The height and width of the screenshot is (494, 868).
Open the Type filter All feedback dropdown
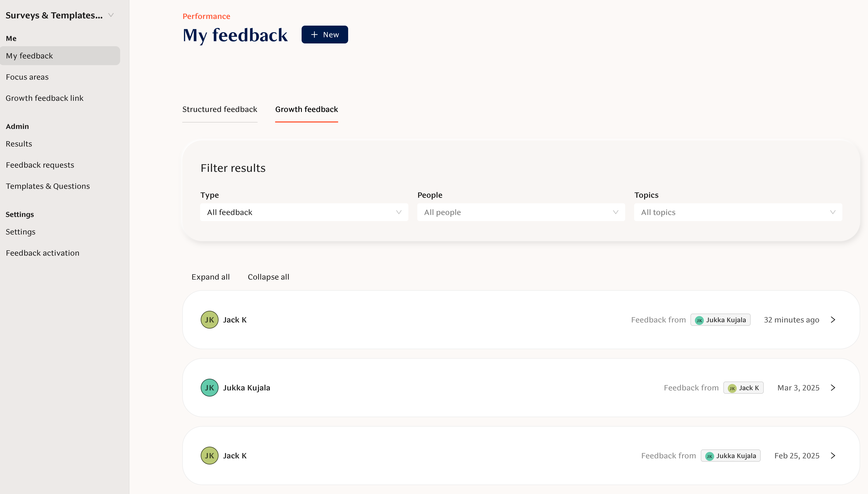coord(304,212)
